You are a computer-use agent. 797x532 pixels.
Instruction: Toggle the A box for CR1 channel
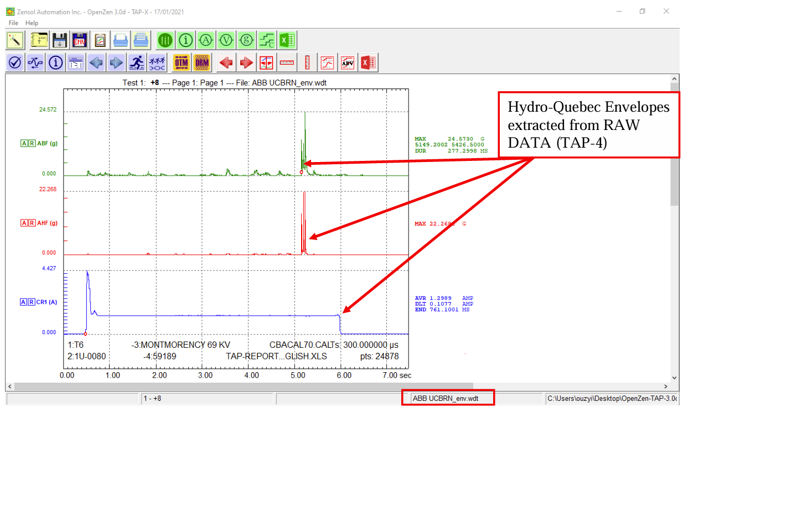click(x=24, y=302)
